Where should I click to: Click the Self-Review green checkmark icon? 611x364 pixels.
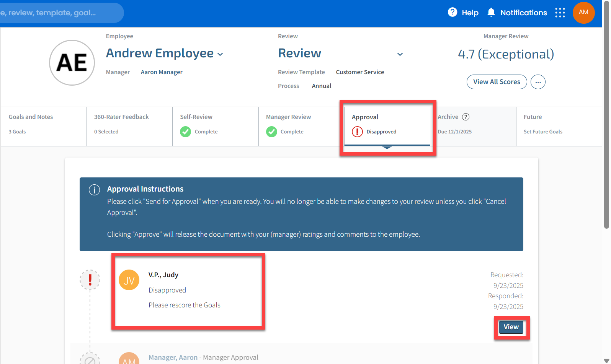pos(186,132)
